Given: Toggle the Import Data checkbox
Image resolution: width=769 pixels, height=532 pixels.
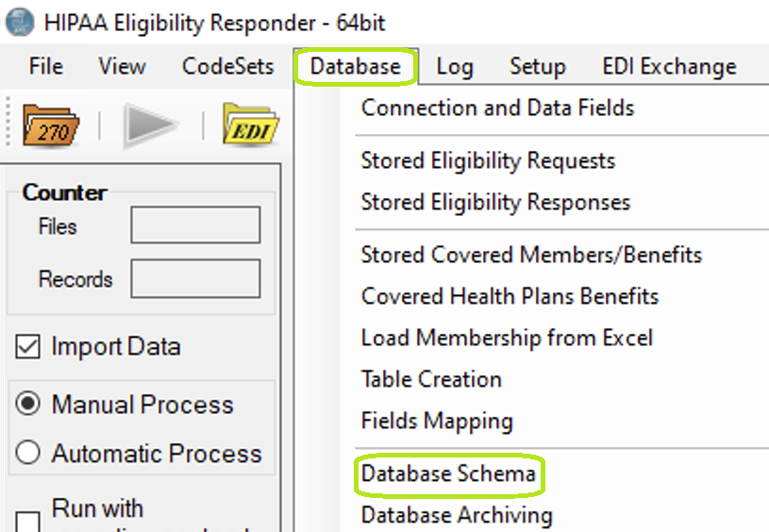Looking at the screenshot, I should click(x=27, y=347).
